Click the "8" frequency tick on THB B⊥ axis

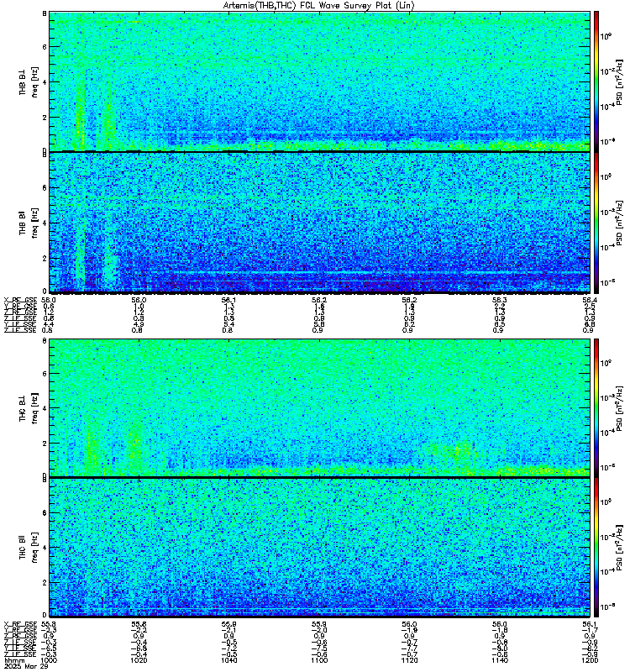pos(45,13)
